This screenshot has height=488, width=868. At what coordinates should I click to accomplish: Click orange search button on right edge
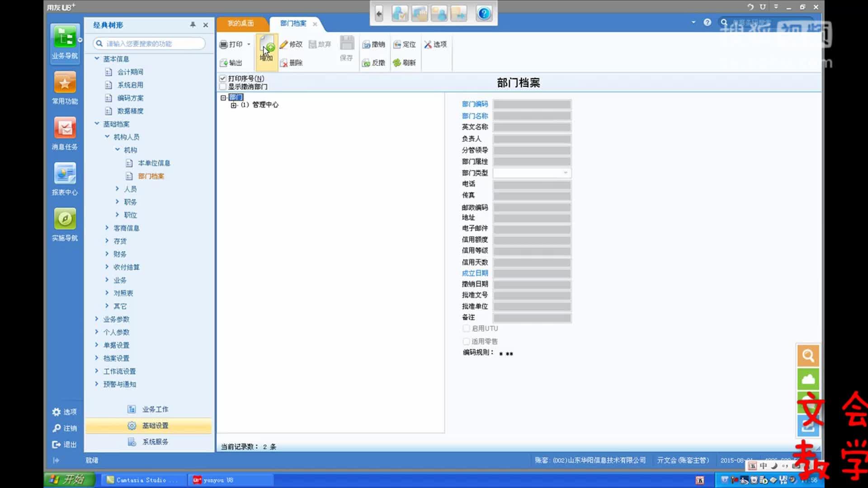808,356
